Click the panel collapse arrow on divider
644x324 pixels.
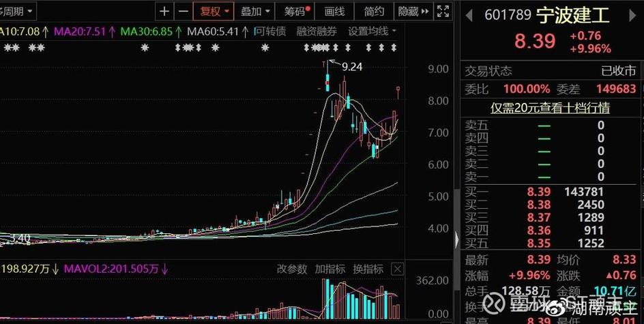tap(457, 238)
